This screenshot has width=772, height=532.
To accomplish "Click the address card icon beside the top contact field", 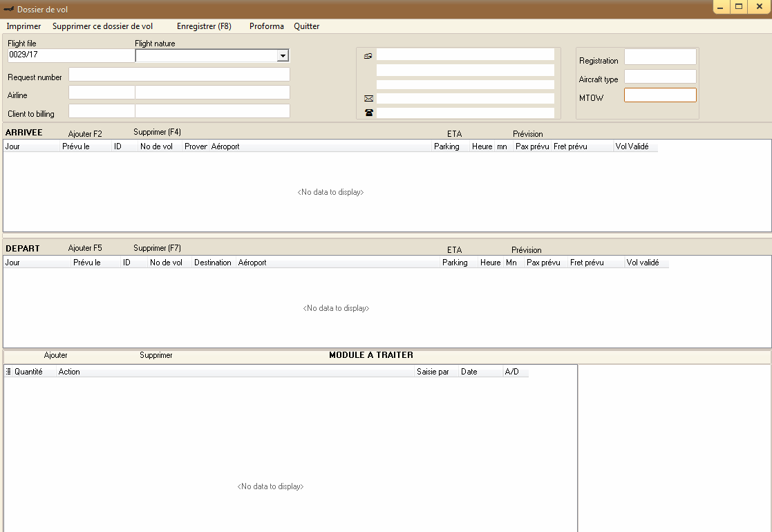I will (x=368, y=56).
